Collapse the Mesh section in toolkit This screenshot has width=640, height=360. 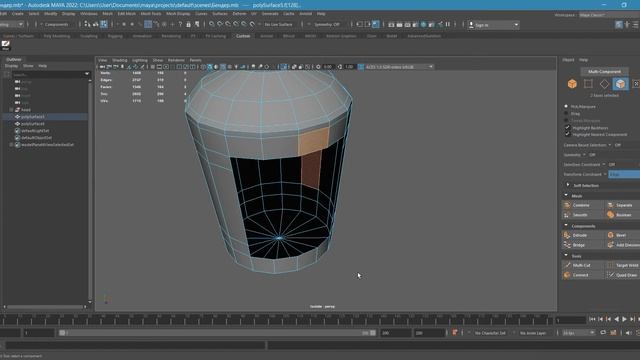[566, 196]
